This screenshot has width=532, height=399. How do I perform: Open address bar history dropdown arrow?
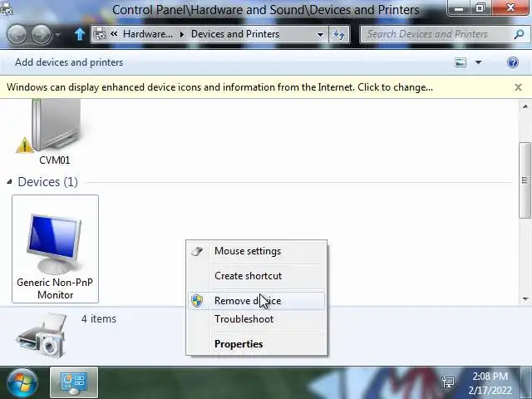click(320, 34)
